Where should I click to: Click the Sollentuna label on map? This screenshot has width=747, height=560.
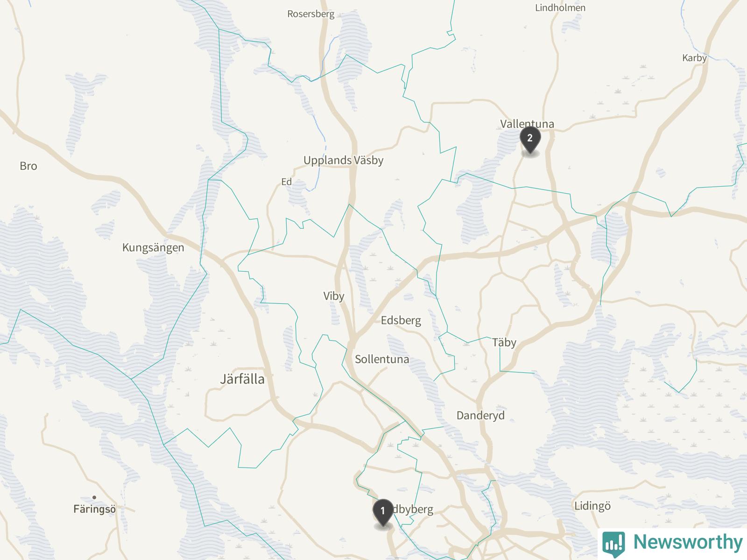tap(382, 359)
